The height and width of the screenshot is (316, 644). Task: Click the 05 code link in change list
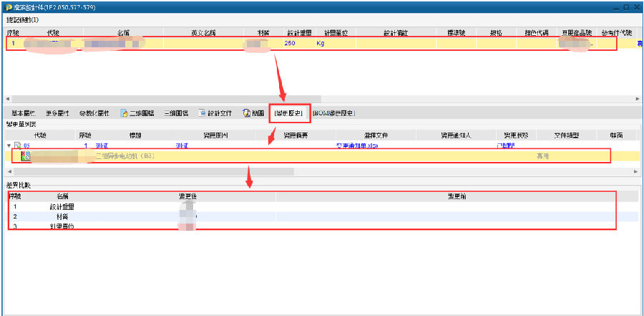click(x=26, y=145)
